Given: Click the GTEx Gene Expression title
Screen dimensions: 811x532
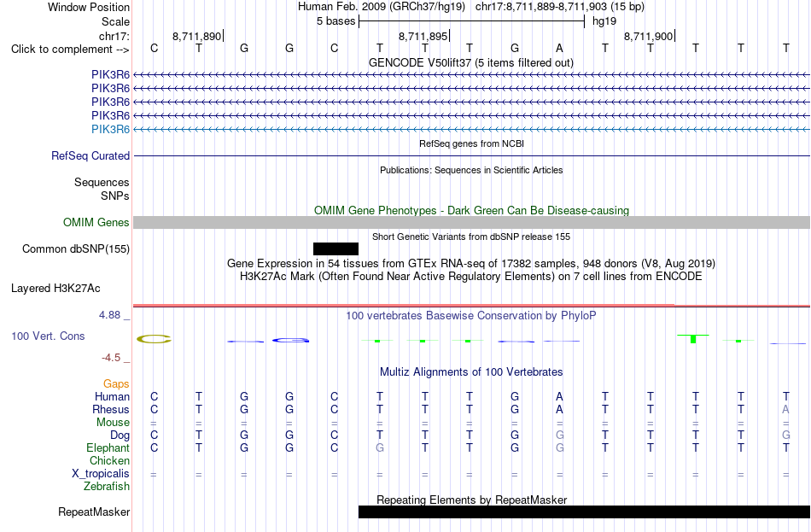Looking at the screenshot, I should [x=471, y=263].
